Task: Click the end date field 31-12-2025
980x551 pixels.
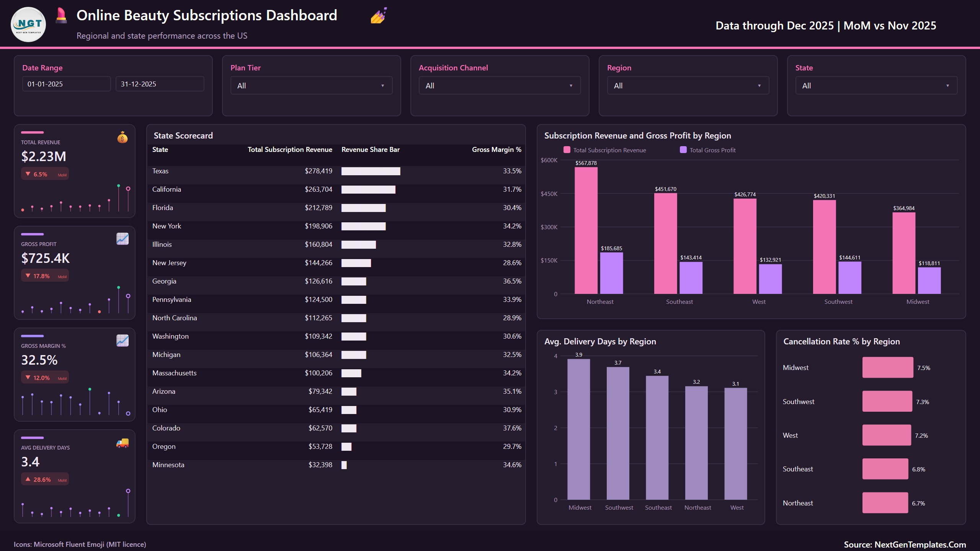Action: [x=160, y=84]
